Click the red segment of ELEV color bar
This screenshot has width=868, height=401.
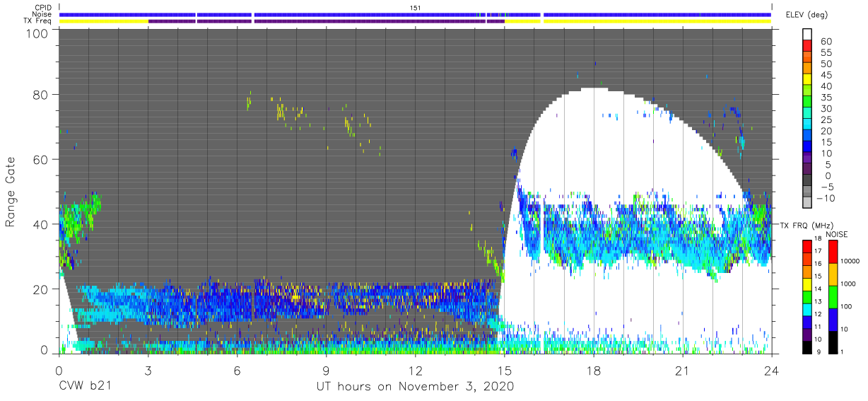pos(807,47)
